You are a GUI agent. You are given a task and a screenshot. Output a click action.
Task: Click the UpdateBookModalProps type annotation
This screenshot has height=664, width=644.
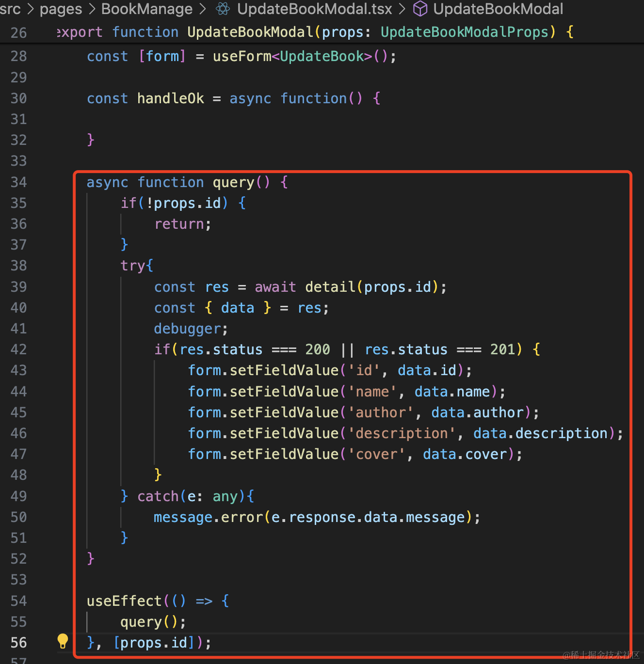(x=465, y=32)
